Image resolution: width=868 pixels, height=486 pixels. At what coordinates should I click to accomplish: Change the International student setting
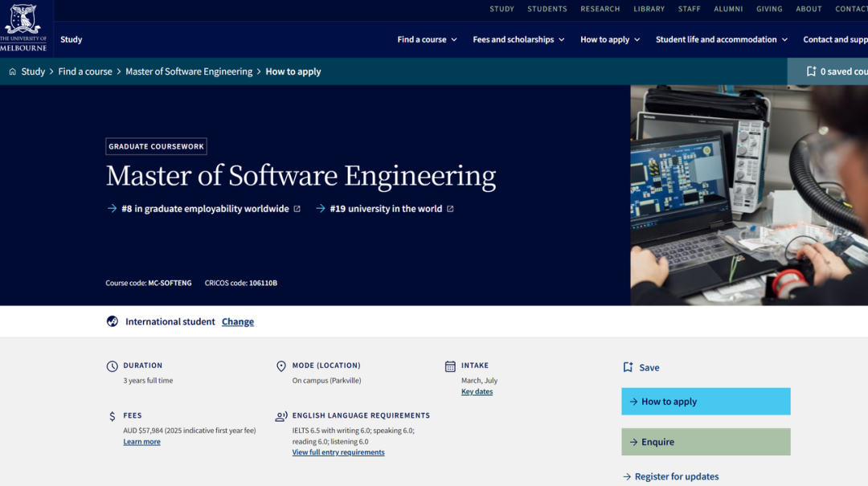[238, 321]
